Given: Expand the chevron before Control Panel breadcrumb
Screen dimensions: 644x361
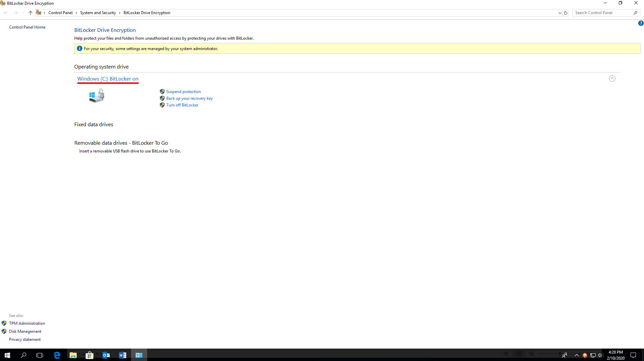Looking at the screenshot, I should coord(44,13).
